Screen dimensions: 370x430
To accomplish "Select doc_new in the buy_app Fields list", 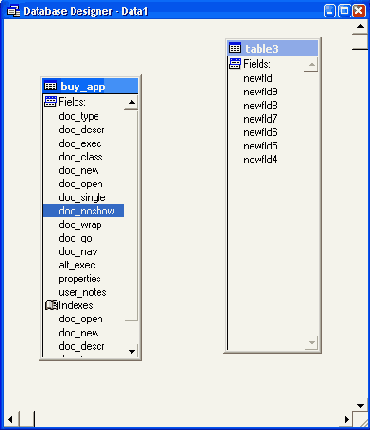I will [x=78, y=170].
